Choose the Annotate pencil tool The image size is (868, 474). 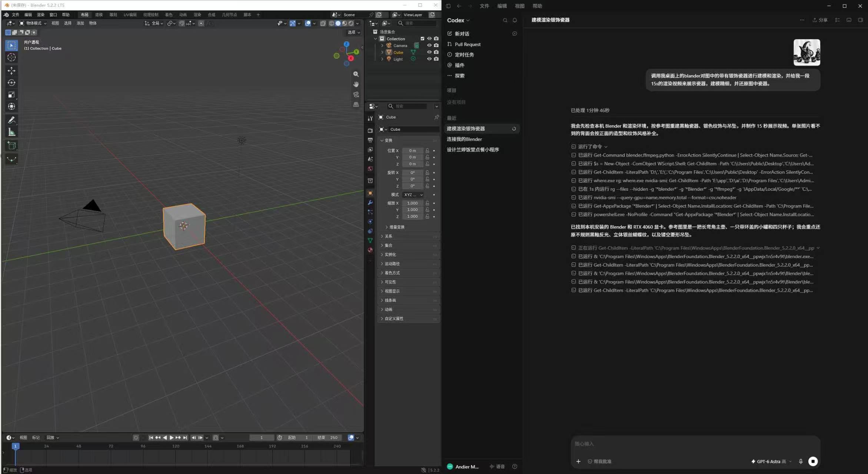[x=11, y=120]
